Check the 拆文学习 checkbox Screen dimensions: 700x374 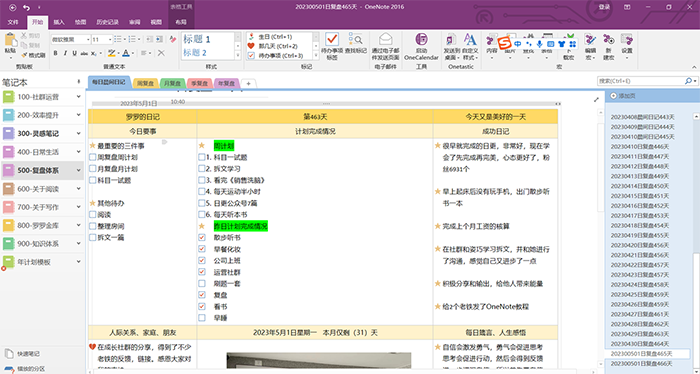(x=202, y=169)
